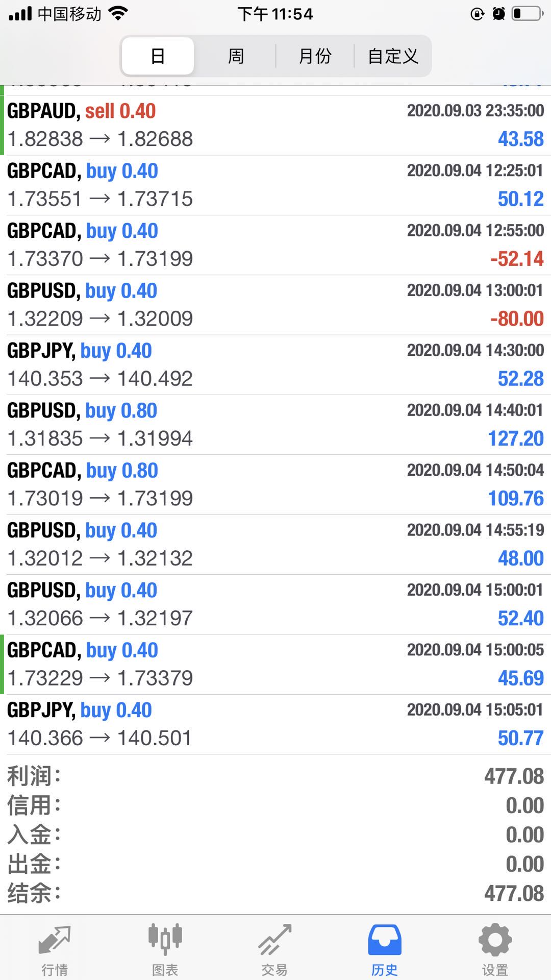This screenshot has width=551, height=980.
Task: Open the 行情 quotes tab icon
Action: [x=55, y=940]
